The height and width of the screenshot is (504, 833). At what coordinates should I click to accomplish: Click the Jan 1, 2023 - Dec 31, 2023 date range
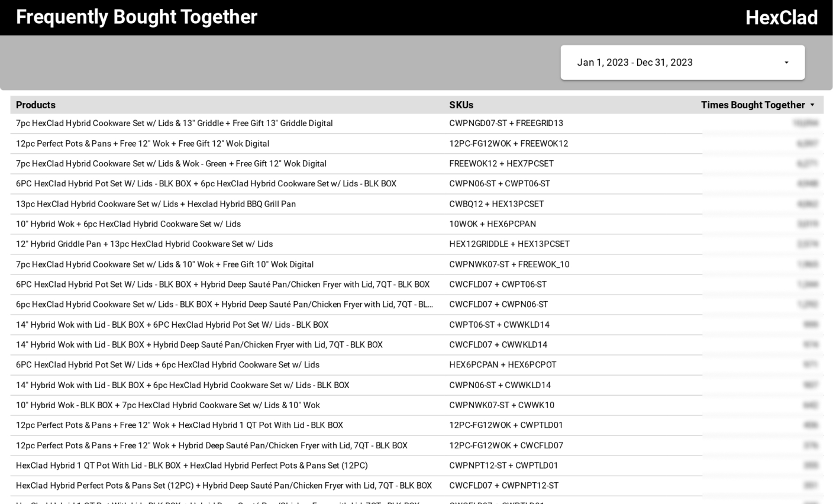[634, 63]
